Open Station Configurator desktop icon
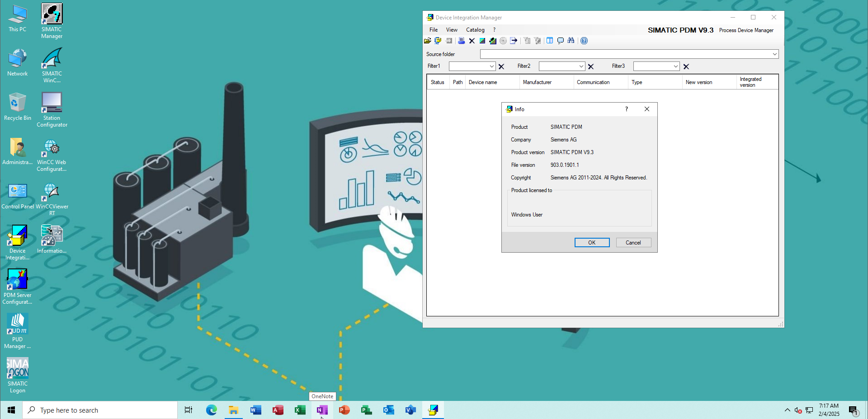This screenshot has width=868, height=419. (52, 109)
